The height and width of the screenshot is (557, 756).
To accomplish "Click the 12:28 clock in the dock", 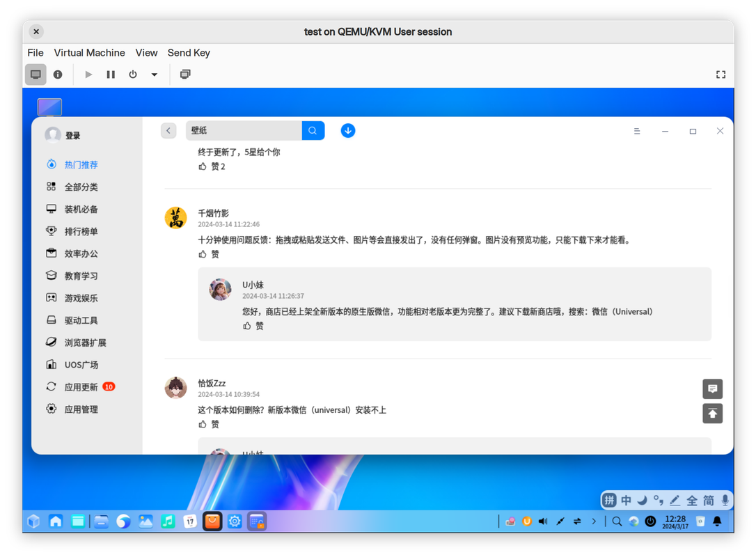I will click(x=675, y=521).
